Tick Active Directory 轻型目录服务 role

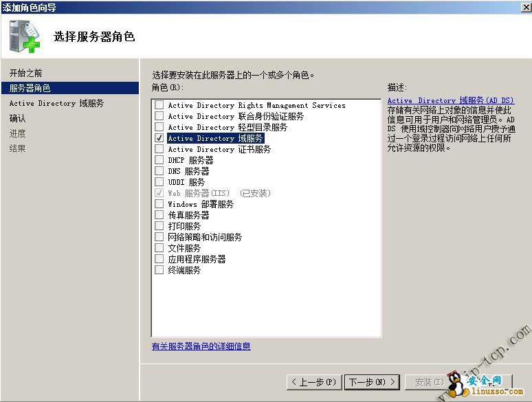coord(159,127)
